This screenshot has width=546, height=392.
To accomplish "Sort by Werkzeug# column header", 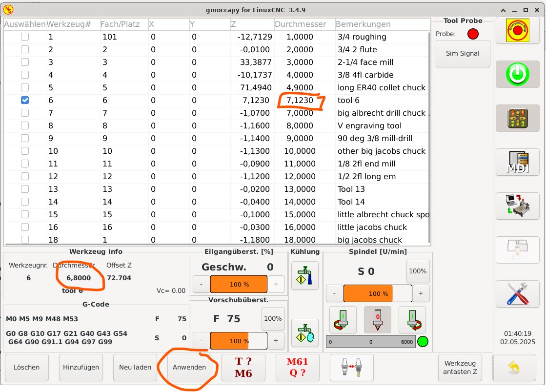I will pyautogui.click(x=73, y=24).
